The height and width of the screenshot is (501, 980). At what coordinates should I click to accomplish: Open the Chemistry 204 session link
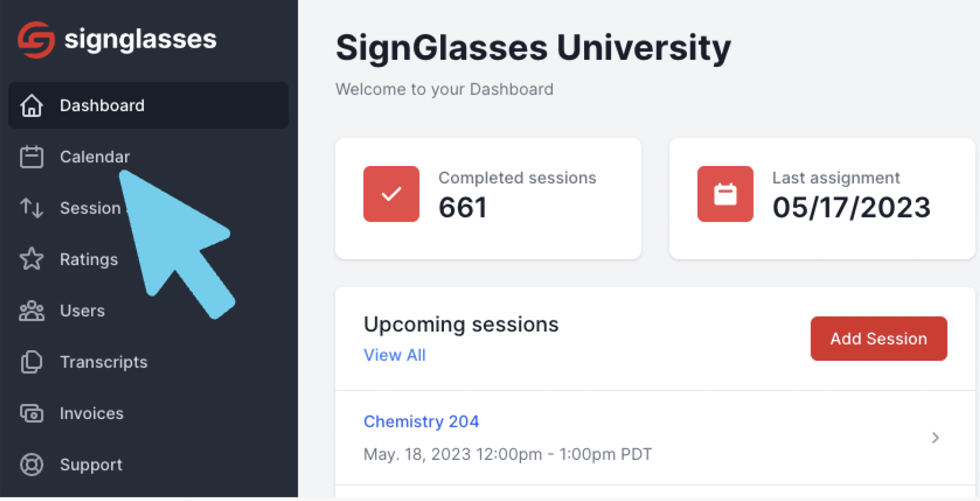click(421, 422)
